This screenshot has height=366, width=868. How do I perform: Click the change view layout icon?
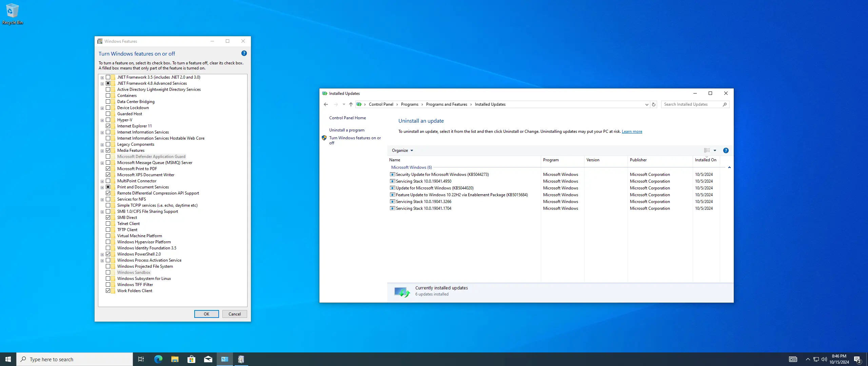[707, 150]
